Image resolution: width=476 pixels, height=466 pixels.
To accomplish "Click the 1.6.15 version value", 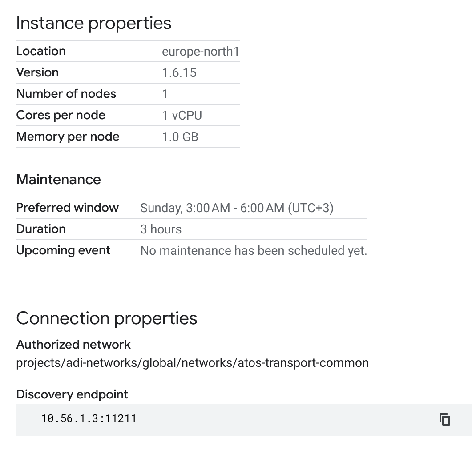I will click(179, 73).
